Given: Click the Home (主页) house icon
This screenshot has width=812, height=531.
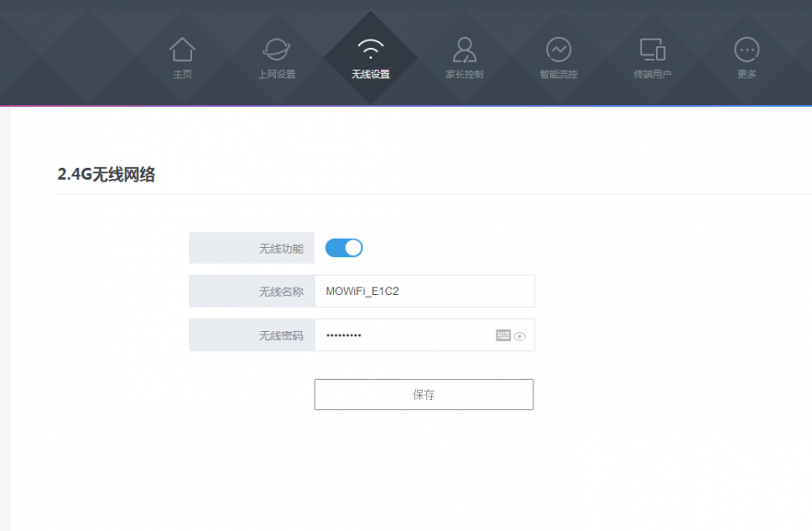Looking at the screenshot, I should pos(183,49).
